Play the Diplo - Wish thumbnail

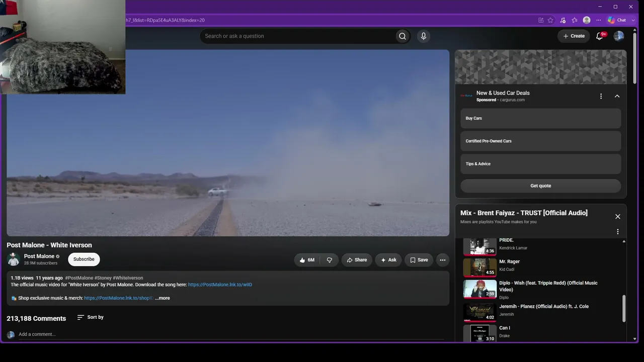479,289
